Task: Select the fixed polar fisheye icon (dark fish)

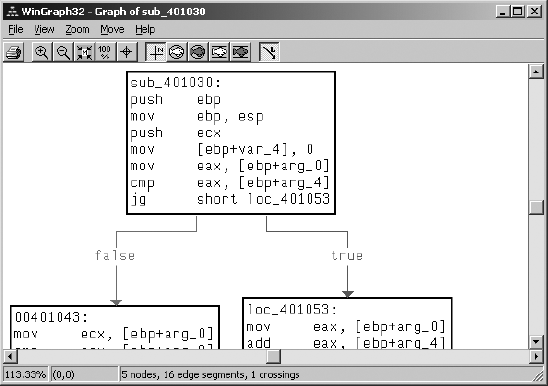Action: point(198,52)
